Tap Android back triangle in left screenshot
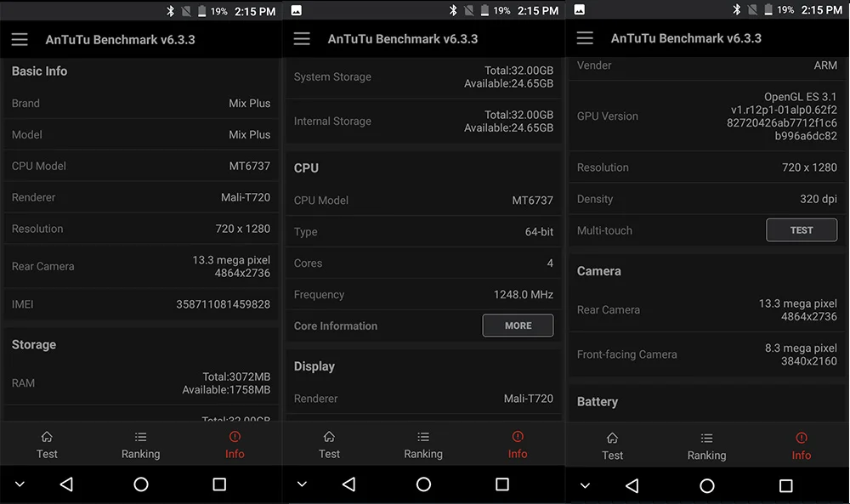850x504 pixels. pos(66,484)
